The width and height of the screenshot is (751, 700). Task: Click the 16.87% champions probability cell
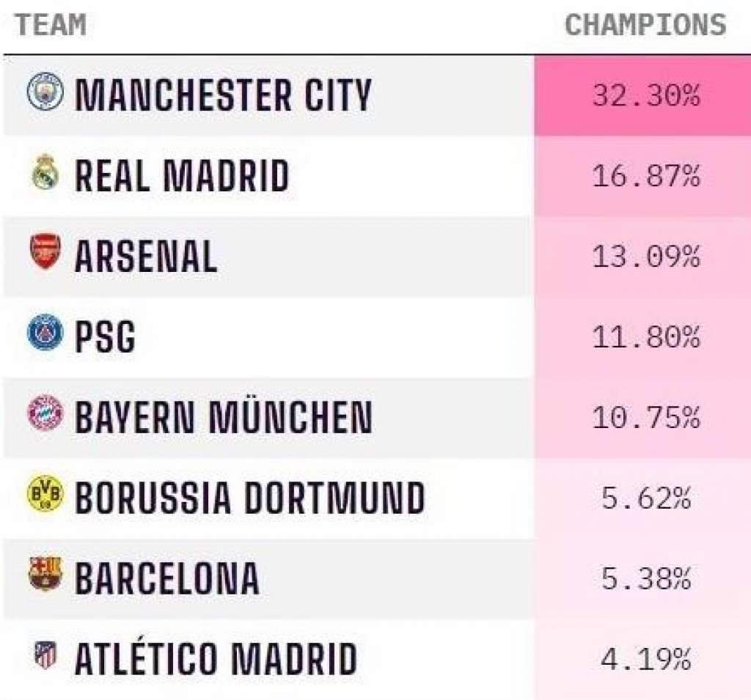tap(642, 176)
